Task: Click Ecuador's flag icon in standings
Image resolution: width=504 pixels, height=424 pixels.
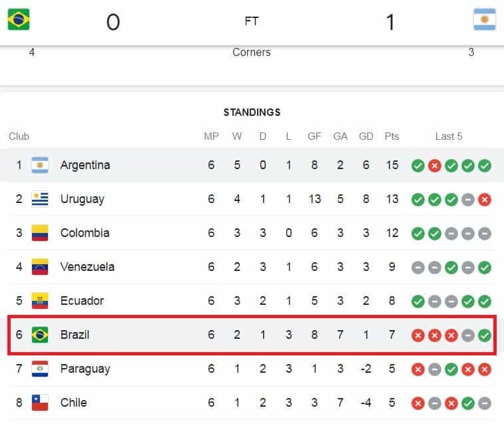Action: tap(40, 301)
